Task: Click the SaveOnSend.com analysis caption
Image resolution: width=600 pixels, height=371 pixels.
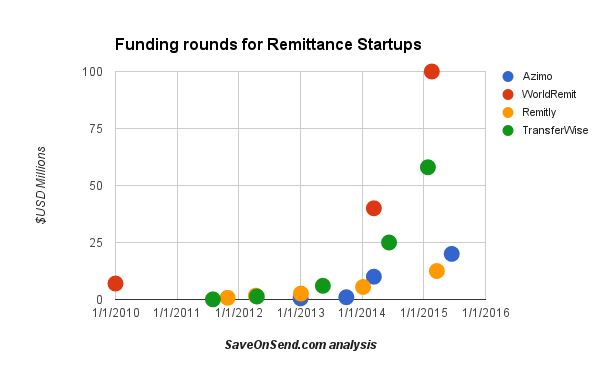Action: 301,345
